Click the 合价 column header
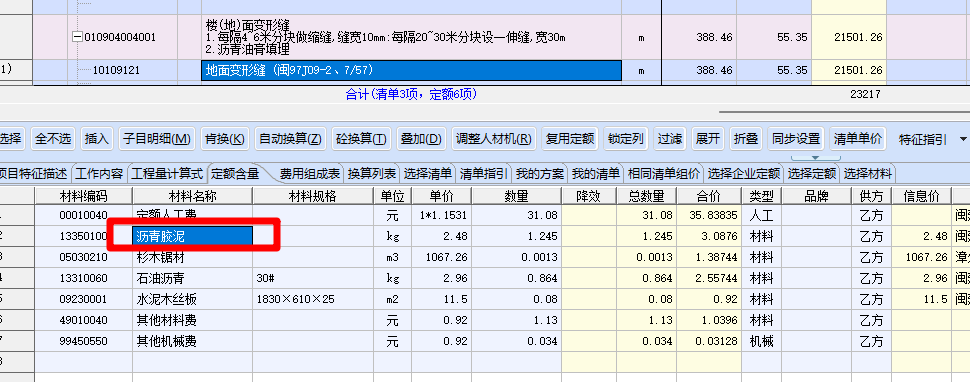970x382 pixels. click(x=709, y=197)
